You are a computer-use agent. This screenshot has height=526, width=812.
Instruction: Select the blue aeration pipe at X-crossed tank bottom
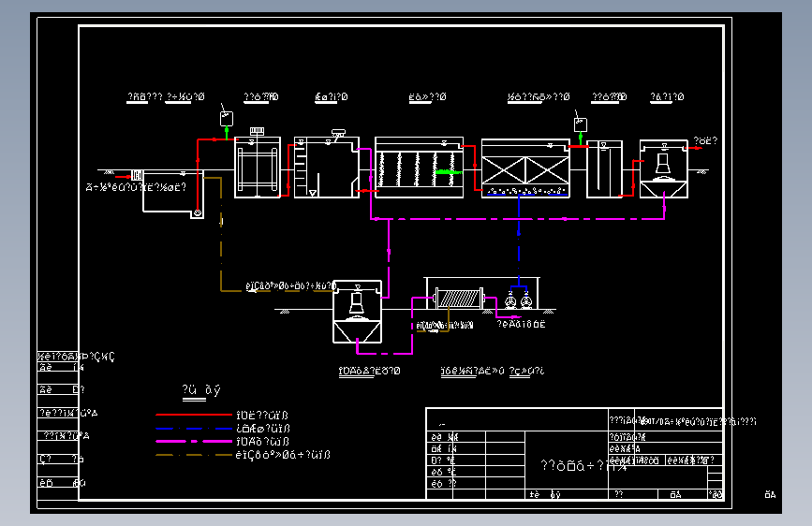526,196
